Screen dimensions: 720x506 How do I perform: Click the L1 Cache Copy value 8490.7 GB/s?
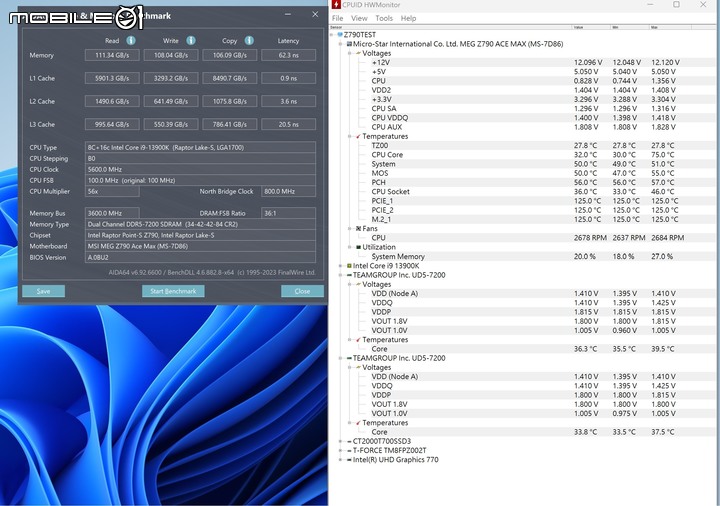coord(230,78)
